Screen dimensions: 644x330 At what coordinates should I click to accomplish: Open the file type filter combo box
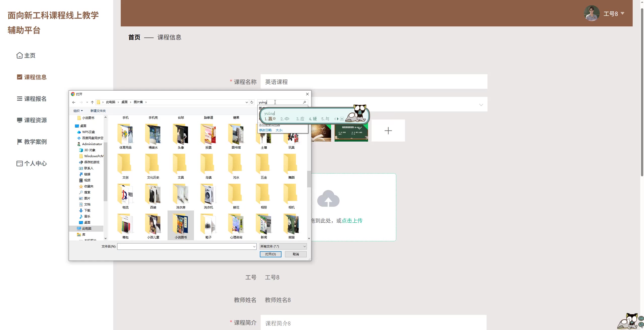click(283, 246)
